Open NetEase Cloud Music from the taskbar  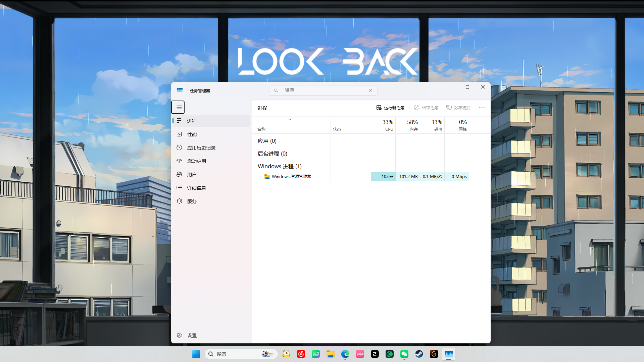pos(301,354)
